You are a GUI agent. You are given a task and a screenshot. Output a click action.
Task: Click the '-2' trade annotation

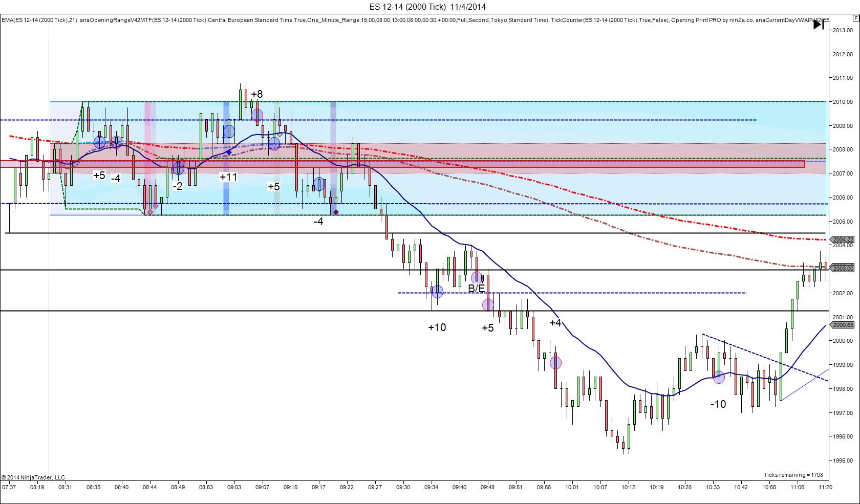tap(178, 186)
